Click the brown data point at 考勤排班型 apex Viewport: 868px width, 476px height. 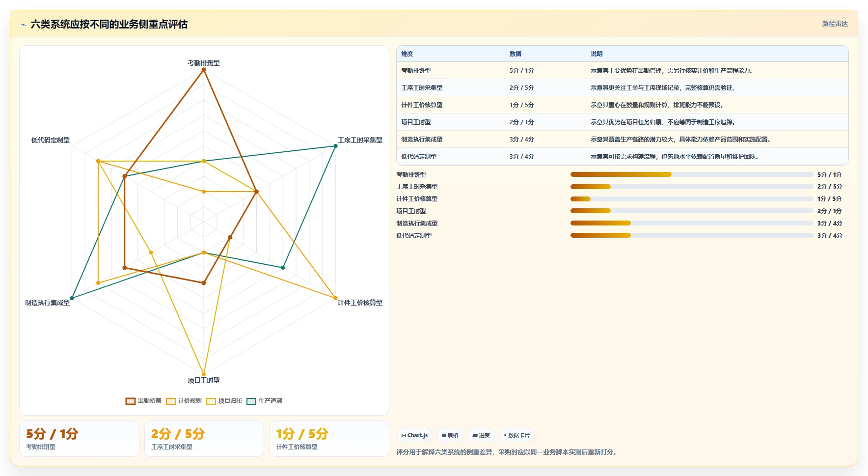click(204, 70)
